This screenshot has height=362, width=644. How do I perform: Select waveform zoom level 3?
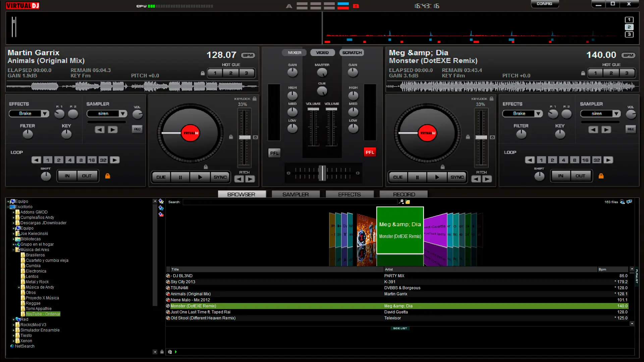pyautogui.click(x=629, y=35)
